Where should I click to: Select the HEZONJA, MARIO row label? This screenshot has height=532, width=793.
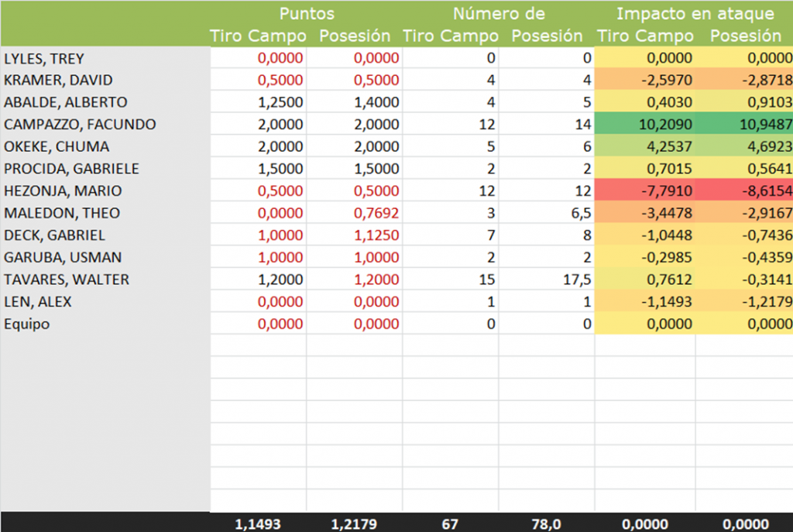(63, 191)
